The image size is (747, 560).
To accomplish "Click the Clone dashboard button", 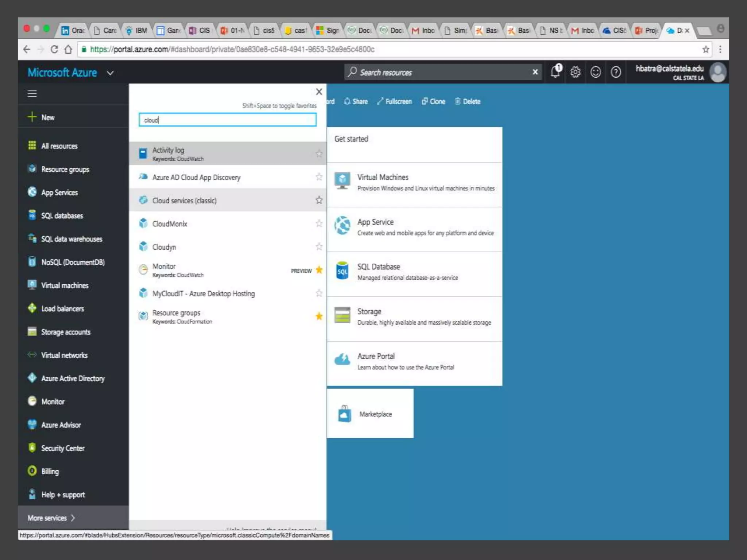I will tap(434, 101).
